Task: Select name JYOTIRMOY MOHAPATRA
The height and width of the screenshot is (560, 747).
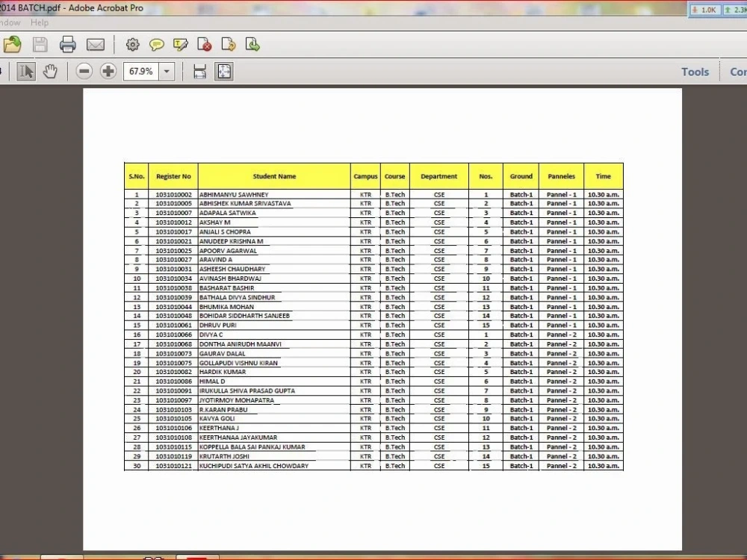Action: [237, 400]
